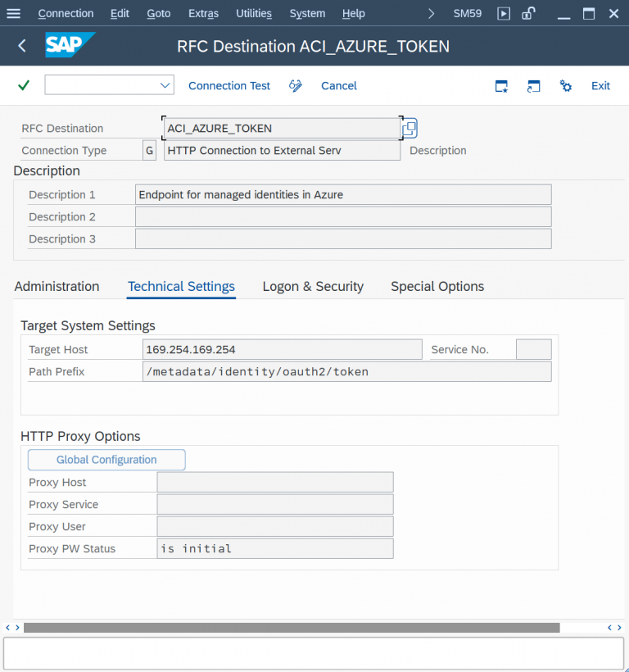The width and height of the screenshot is (629, 672).
Task: Click the RFC Destination name field
Action: (283, 128)
